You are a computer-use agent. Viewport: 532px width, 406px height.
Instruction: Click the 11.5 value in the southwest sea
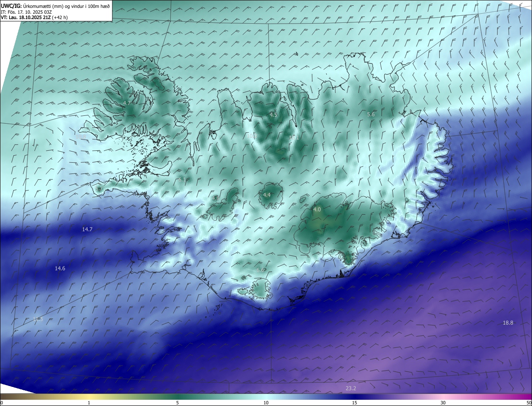38,319
